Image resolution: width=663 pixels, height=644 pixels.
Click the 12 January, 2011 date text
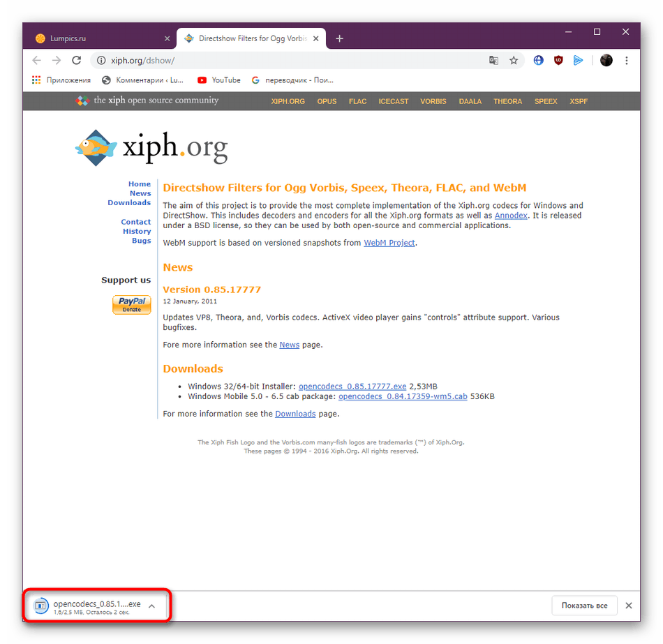pos(190,301)
